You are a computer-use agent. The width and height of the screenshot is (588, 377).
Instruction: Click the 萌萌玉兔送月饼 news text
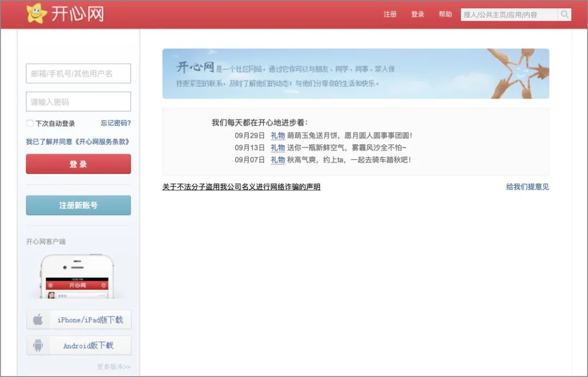point(350,135)
